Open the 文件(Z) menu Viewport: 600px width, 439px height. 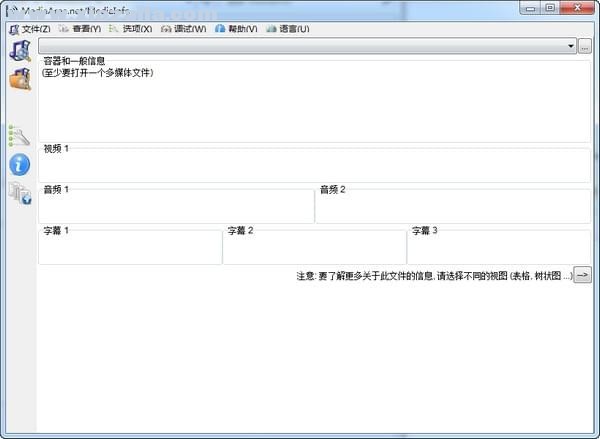pyautogui.click(x=30, y=29)
